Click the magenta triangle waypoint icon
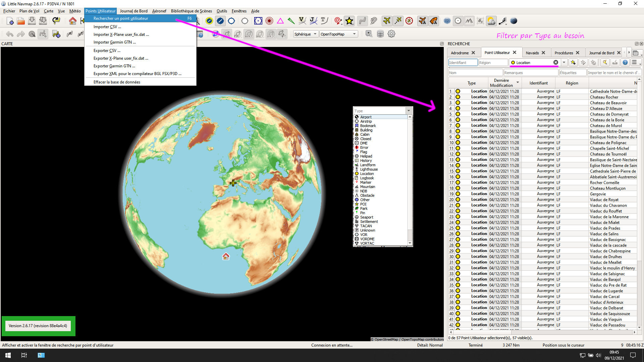The width and height of the screenshot is (644, 362). tap(280, 21)
